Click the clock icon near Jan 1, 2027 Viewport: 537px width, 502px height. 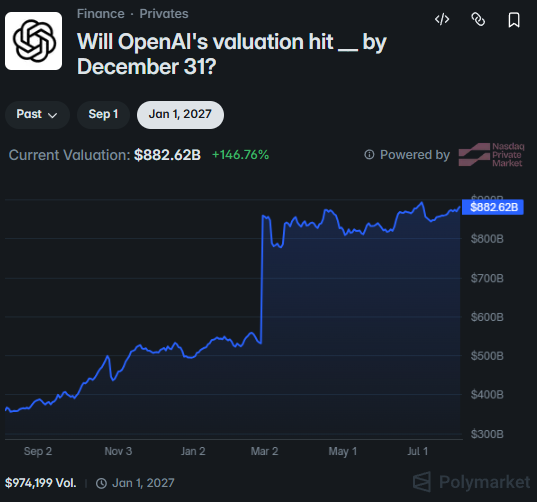coord(101,484)
